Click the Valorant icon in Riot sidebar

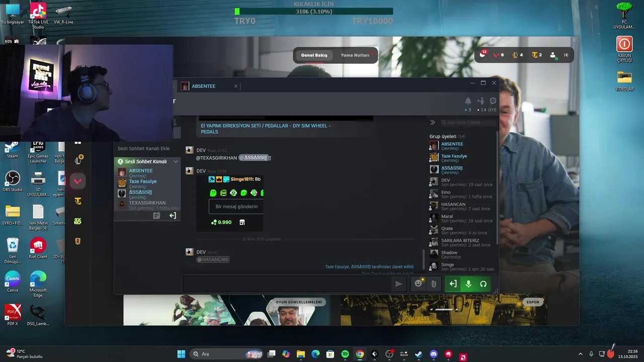[78, 181]
